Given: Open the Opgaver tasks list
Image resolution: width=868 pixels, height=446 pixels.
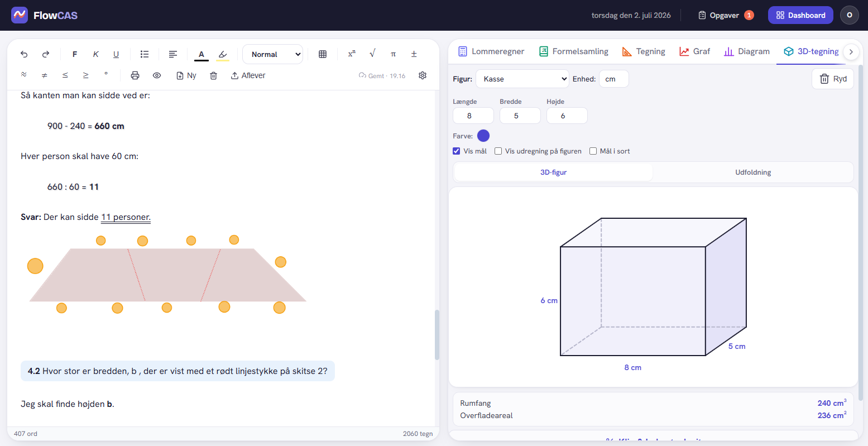Looking at the screenshot, I should (x=726, y=15).
